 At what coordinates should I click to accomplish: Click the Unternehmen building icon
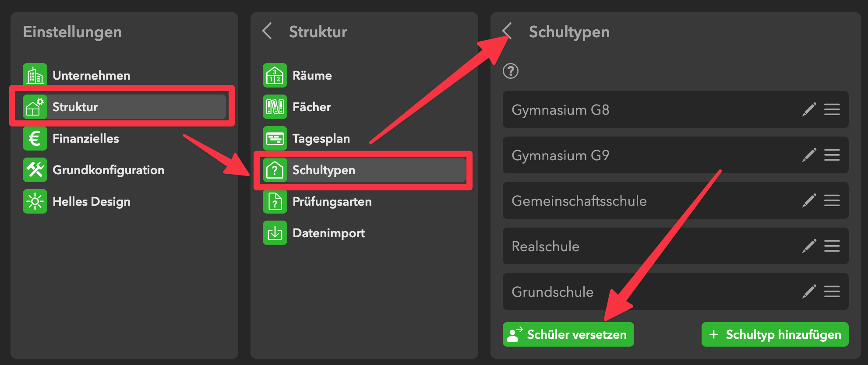point(35,75)
